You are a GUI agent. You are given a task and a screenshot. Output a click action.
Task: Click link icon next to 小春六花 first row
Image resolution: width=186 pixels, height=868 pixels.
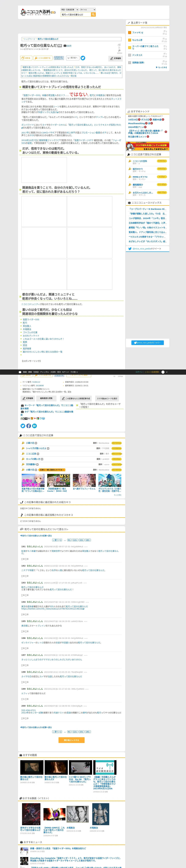click(x=36, y=443)
